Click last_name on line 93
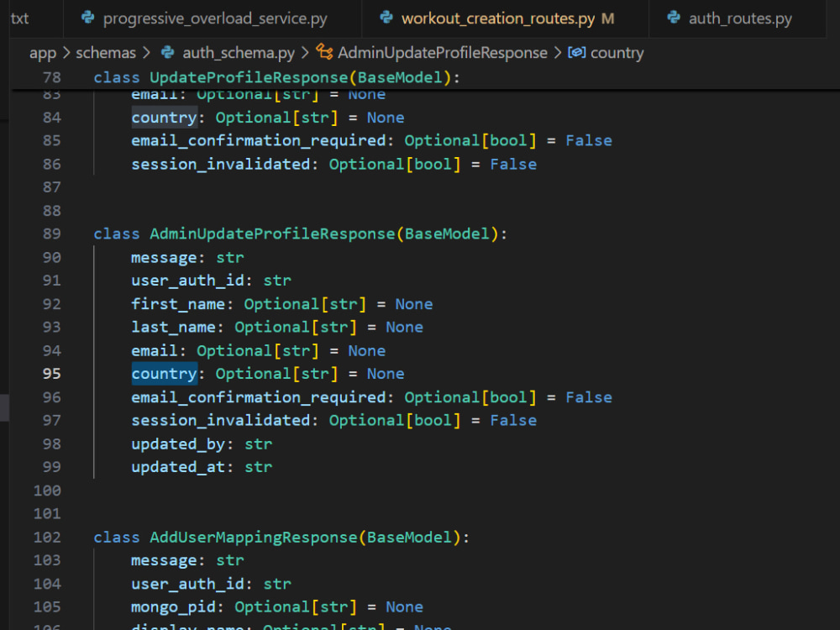 point(174,328)
